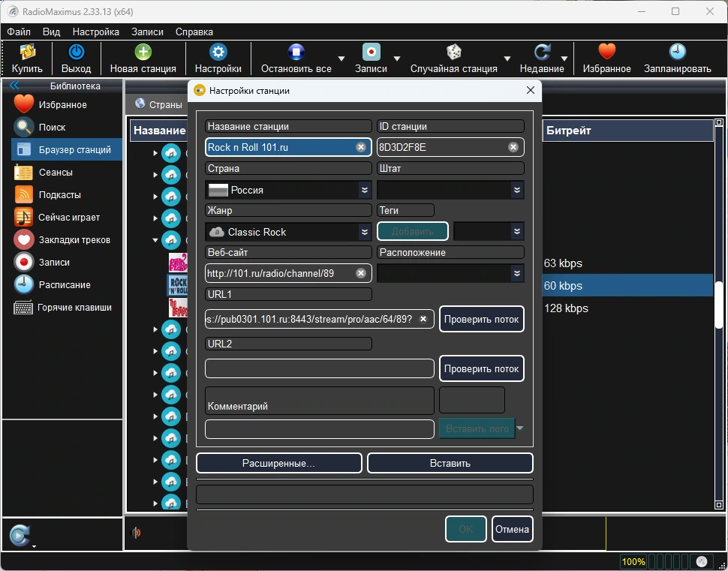Screen dimensions: 728x571
Task: Click the URL2 input field
Action: click(320, 368)
